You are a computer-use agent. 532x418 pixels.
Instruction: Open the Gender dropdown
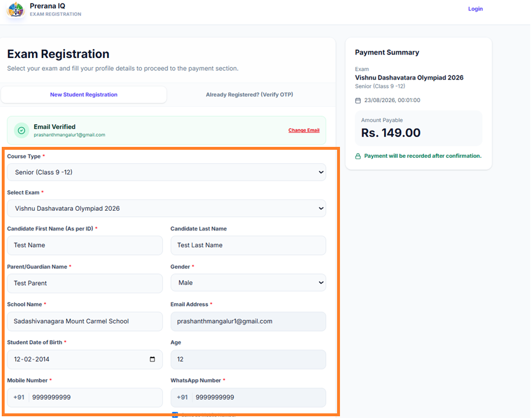point(248,283)
